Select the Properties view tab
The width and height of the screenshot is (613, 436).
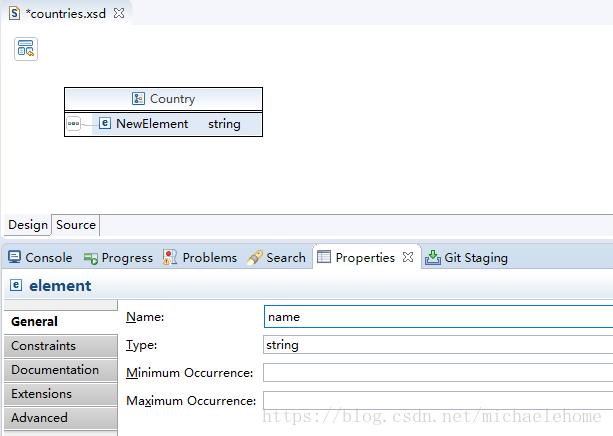click(x=365, y=258)
